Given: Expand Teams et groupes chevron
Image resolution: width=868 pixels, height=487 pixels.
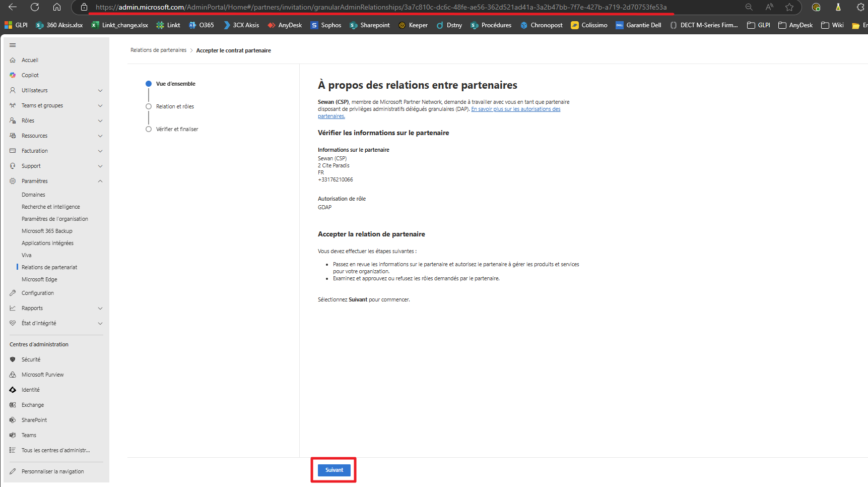Looking at the screenshot, I should [100, 105].
